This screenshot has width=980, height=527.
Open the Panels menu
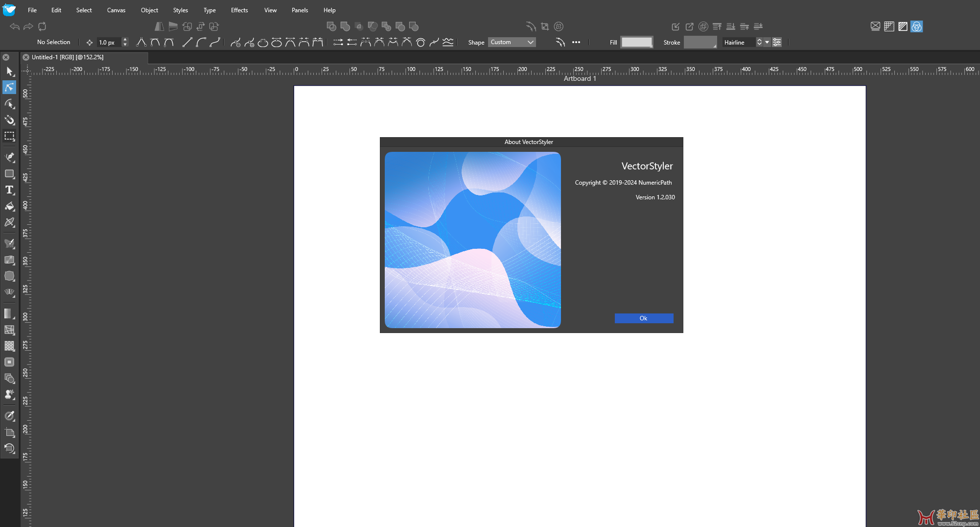(300, 10)
